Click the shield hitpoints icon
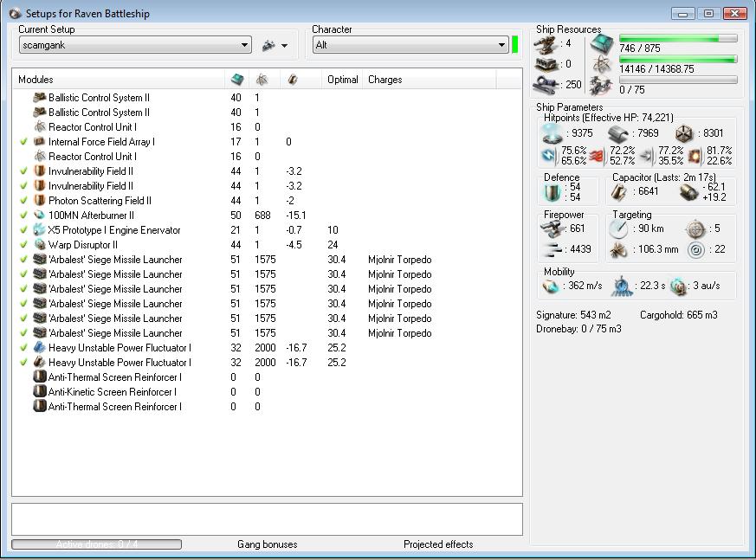756x560 pixels. 552,134
